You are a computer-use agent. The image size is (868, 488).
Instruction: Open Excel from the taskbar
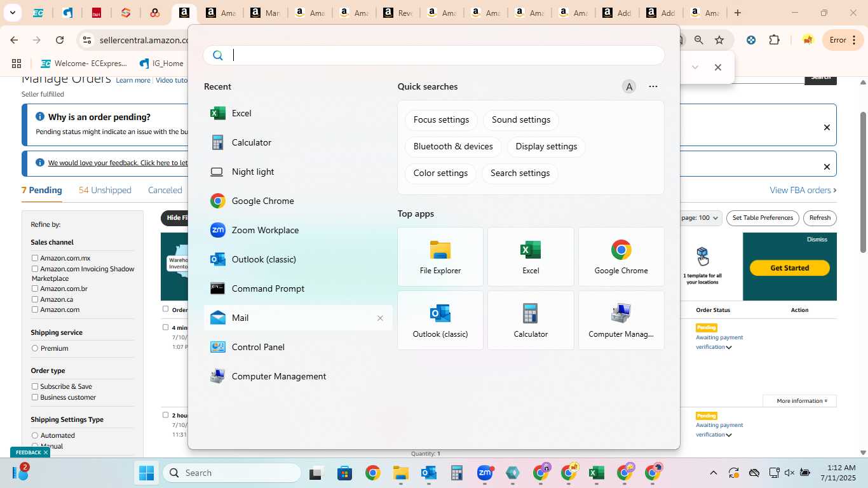tap(596, 473)
